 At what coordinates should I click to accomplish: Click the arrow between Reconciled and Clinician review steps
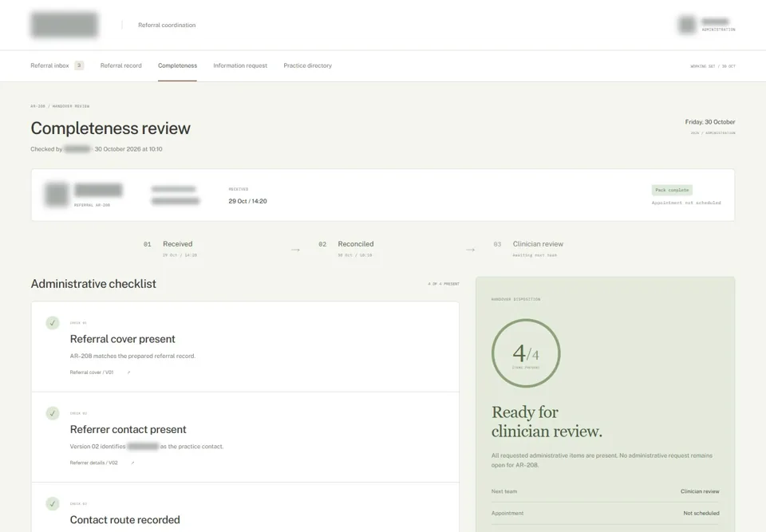point(470,250)
